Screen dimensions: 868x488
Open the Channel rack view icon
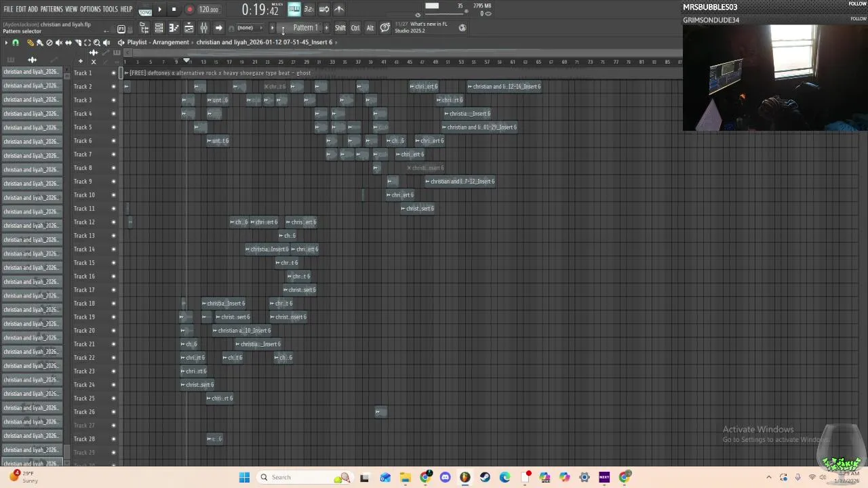[159, 28]
